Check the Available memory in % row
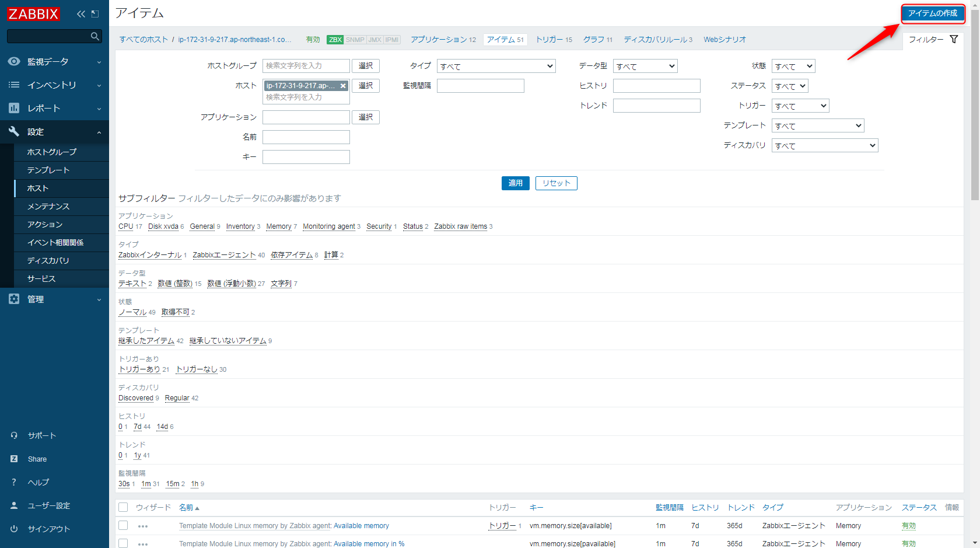Viewport: 980px width, 548px height. click(123, 543)
